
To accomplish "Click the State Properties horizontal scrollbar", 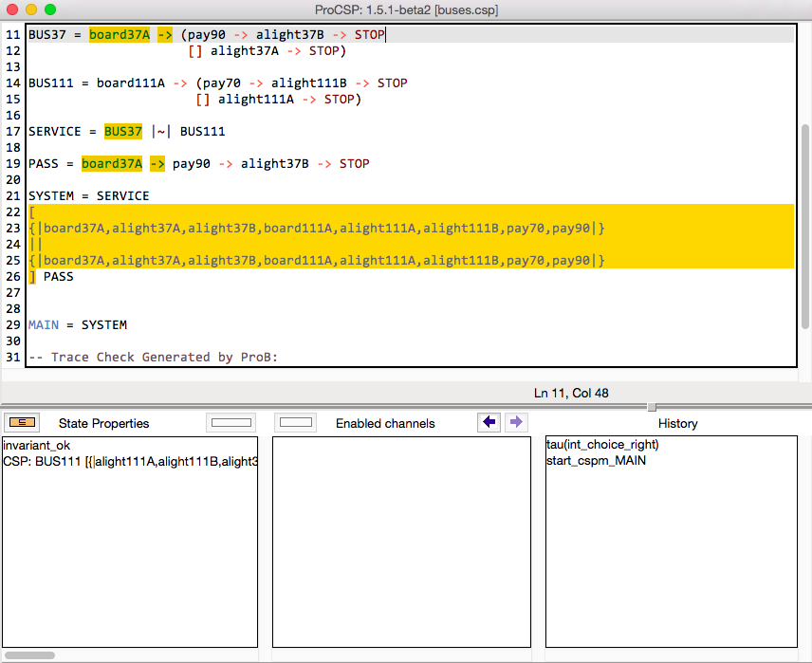I will [32, 654].
